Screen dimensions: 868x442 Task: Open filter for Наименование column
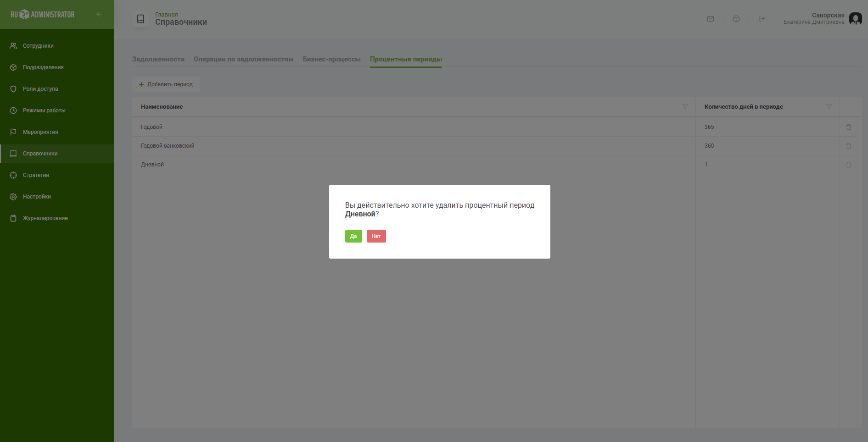click(685, 107)
